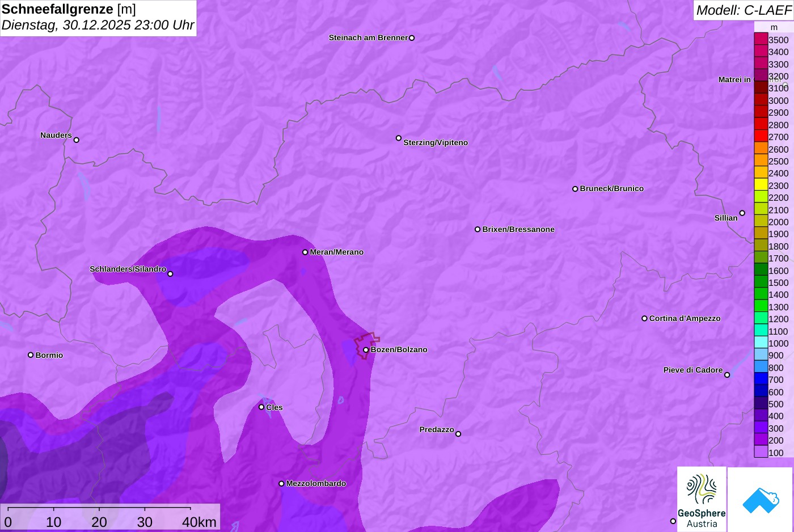Click the 1000 m cyan legend swatch
Screen dimensions: 794x532
click(761, 343)
